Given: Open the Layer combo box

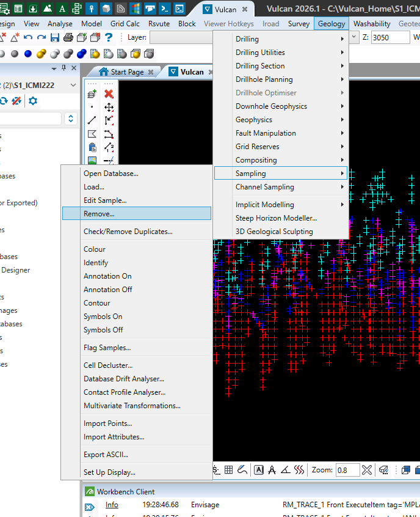Looking at the screenshot, I should point(181,37).
